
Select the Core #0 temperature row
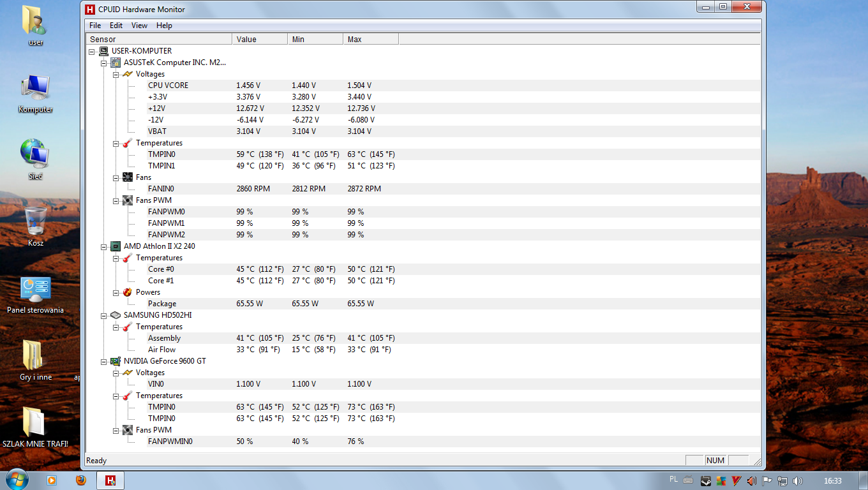click(x=453, y=269)
